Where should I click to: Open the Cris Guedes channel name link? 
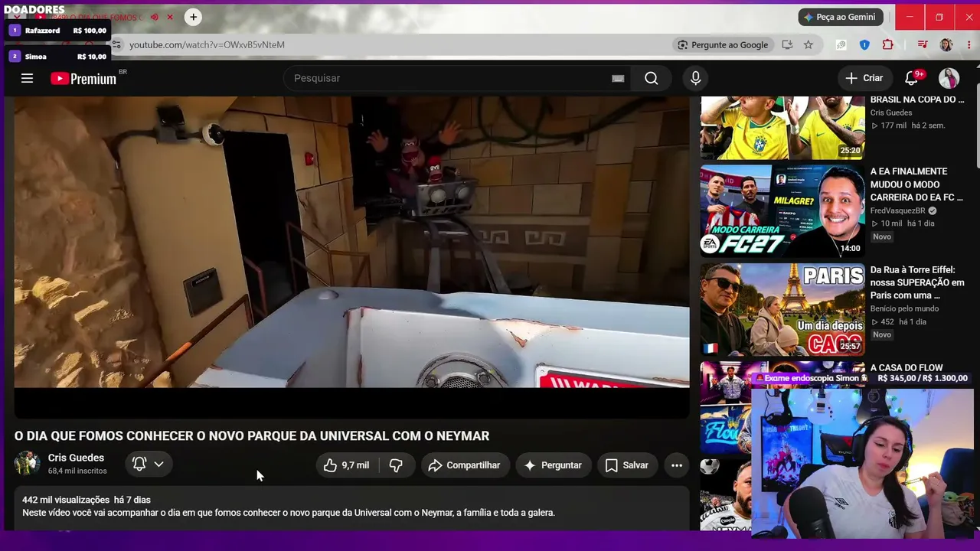click(76, 458)
